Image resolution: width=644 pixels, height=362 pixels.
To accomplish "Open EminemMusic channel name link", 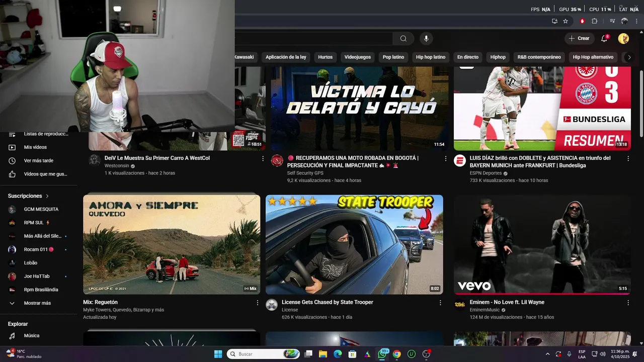I will pyautogui.click(x=485, y=310).
